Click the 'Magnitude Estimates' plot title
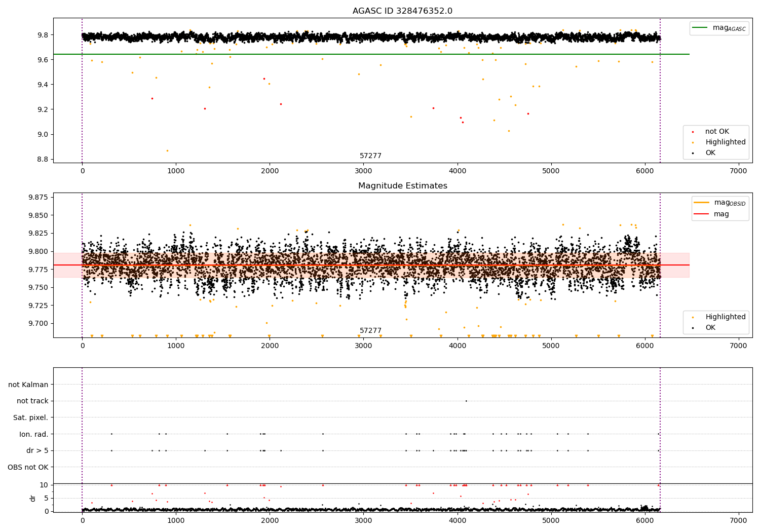This screenshot has height=532, width=760. pyautogui.click(x=402, y=186)
